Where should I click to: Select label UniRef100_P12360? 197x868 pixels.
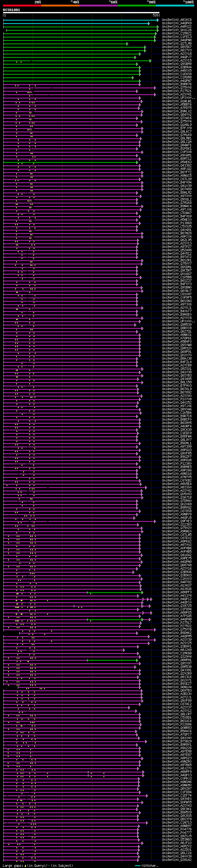click(x=176, y=464)
